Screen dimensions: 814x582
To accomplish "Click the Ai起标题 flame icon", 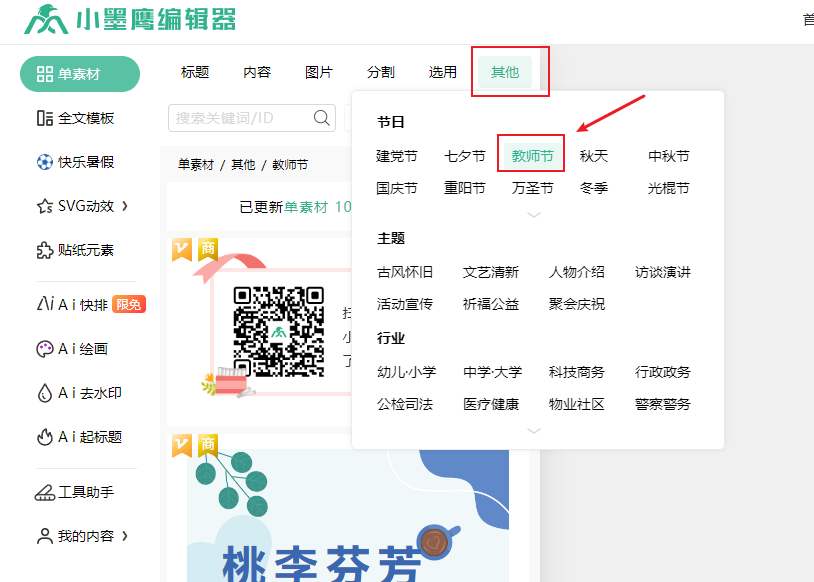I will click(45, 437).
